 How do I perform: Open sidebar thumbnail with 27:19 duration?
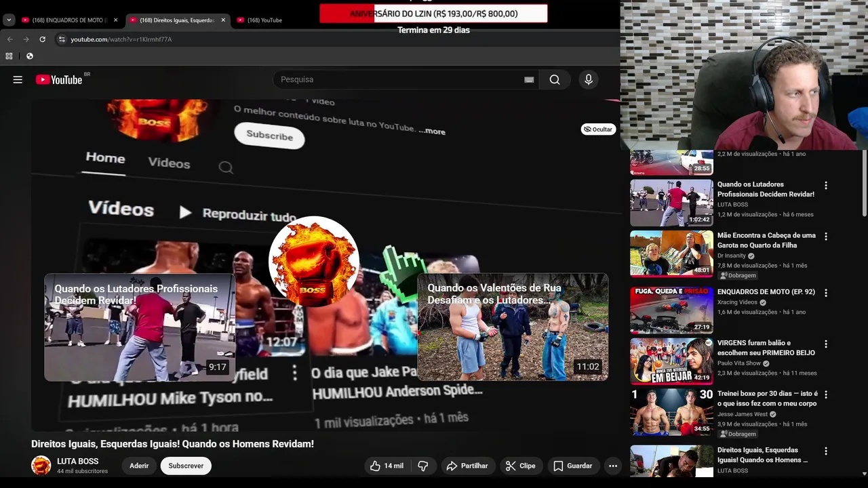[x=671, y=310]
